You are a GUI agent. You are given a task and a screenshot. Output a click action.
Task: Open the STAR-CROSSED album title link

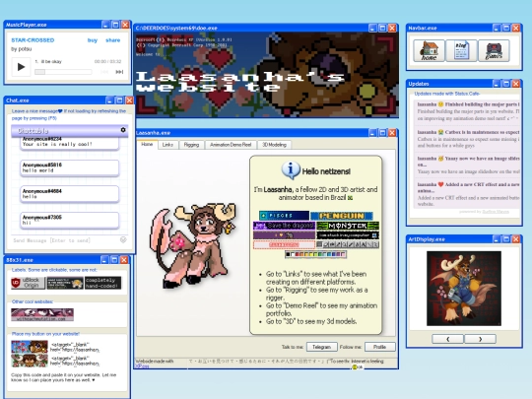[33, 40]
